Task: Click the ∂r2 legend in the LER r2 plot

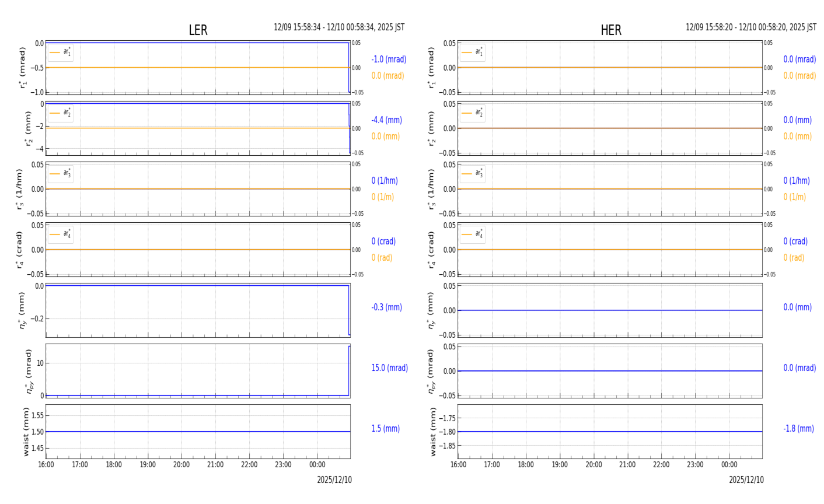Action: (61, 113)
